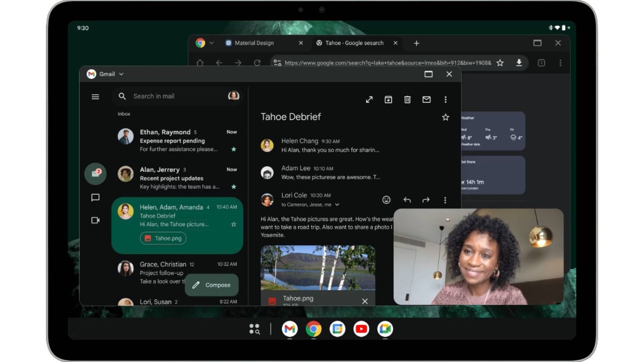Image resolution: width=644 pixels, height=362 pixels.
Task: Click Compose button
Action: point(211,285)
